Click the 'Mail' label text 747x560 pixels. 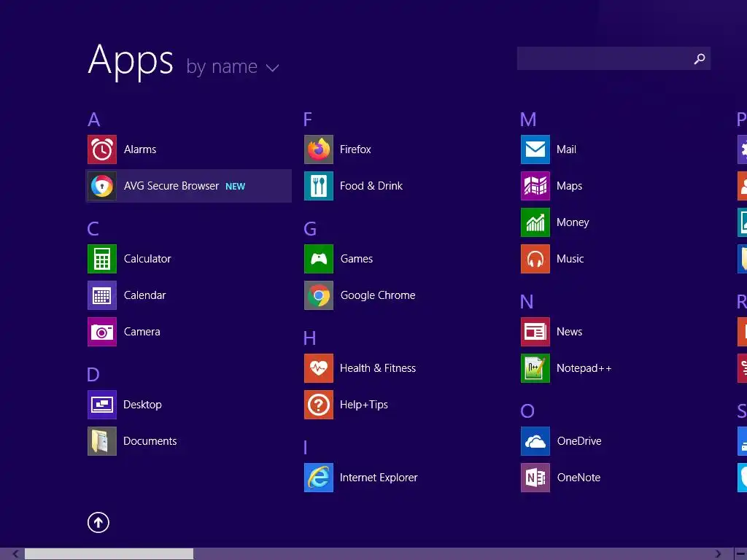pyautogui.click(x=566, y=149)
